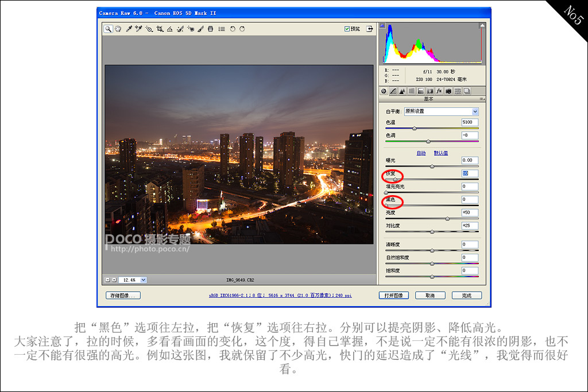Screen dimensions: 588x392
Task: Click the 曝光 value field 0.00
Action: pos(470,160)
